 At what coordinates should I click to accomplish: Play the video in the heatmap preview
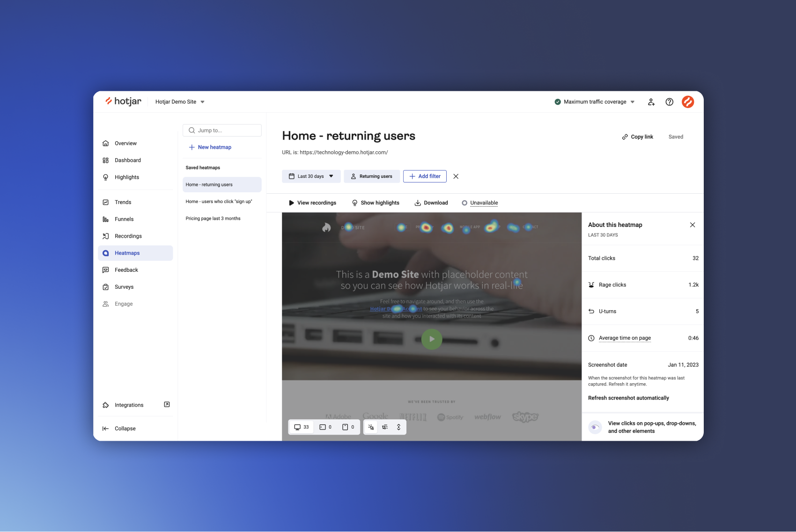click(432, 339)
